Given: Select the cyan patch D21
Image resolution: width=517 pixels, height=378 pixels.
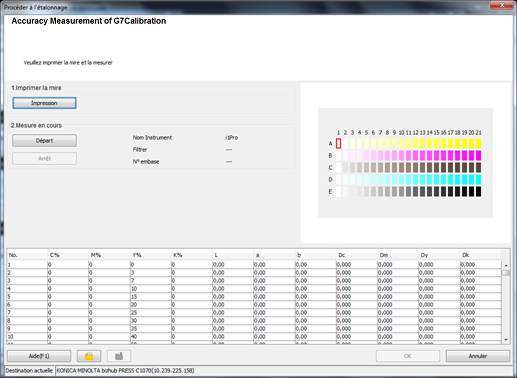Looking at the screenshot, I should point(478,180).
